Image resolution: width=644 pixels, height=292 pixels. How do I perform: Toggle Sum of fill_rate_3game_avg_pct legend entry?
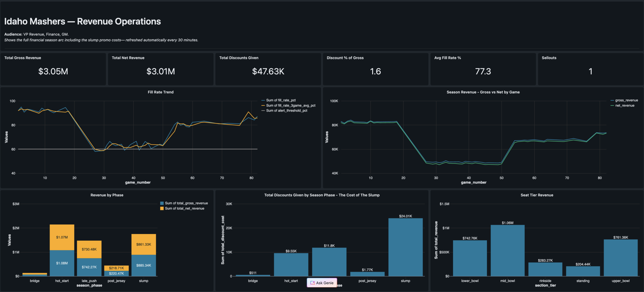(x=288, y=106)
